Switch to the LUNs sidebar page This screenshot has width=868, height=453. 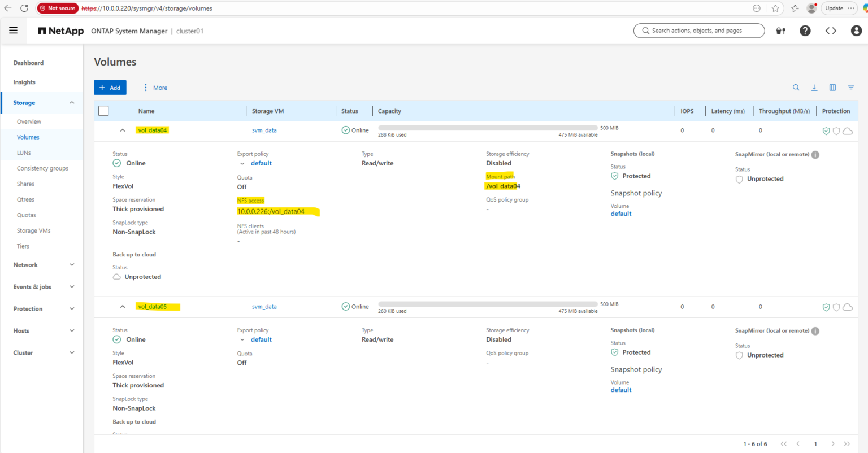click(x=24, y=152)
